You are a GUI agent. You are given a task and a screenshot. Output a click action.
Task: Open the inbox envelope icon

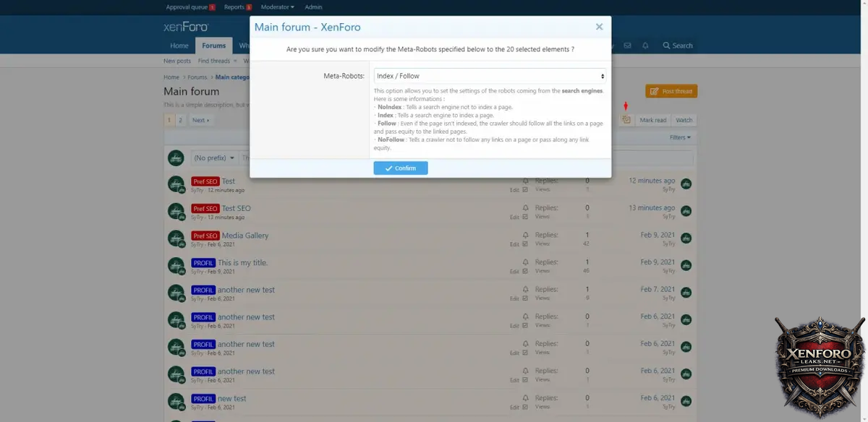(627, 46)
